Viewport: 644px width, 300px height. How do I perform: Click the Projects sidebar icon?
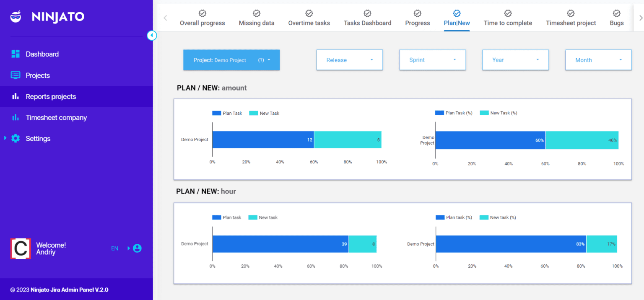coord(16,75)
